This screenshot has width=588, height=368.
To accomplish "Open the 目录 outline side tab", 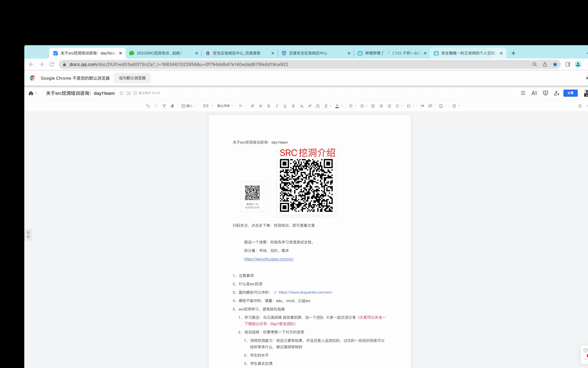I will tap(28, 235).
